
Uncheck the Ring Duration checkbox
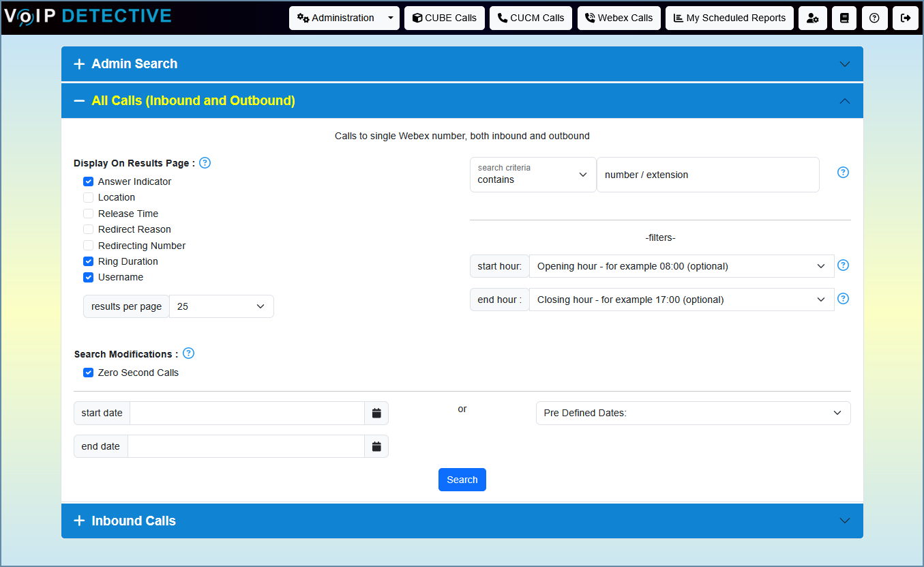88,261
